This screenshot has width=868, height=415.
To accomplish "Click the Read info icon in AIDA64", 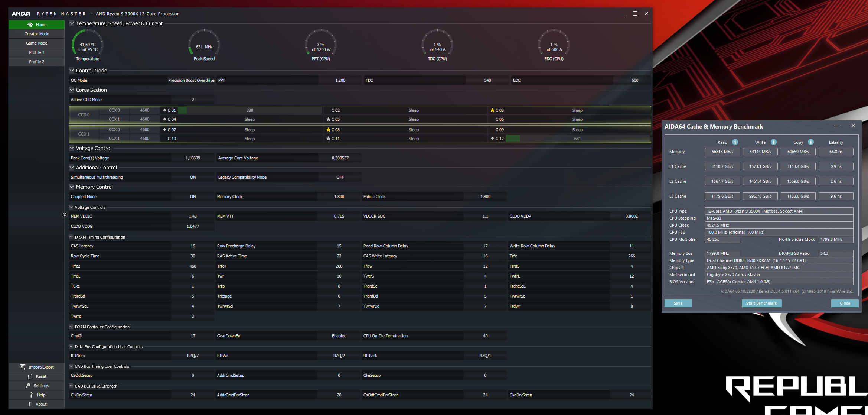I will 735,142.
